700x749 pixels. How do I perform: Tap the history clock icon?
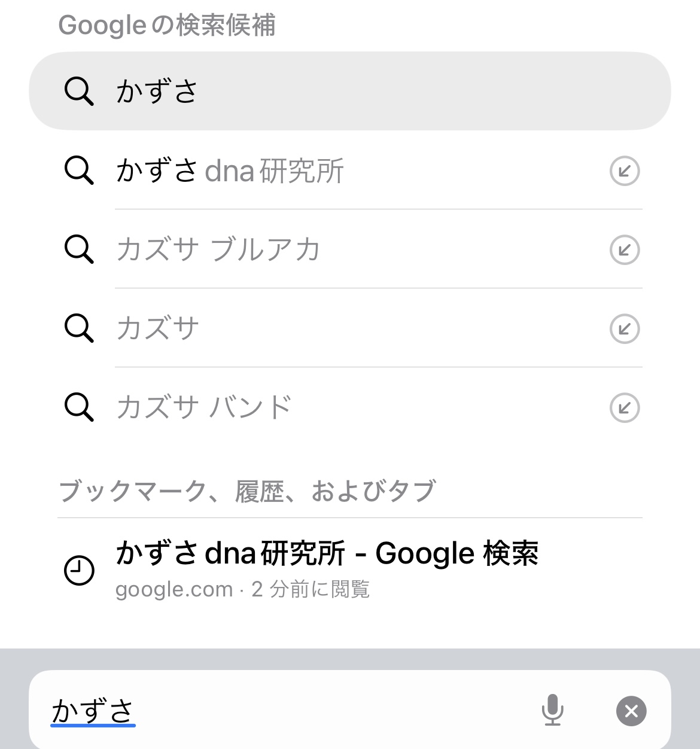click(x=79, y=570)
